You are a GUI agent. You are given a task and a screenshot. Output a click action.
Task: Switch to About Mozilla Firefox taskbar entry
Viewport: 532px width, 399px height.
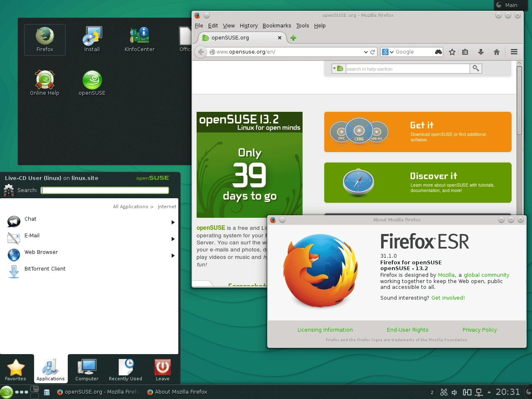coord(177,392)
